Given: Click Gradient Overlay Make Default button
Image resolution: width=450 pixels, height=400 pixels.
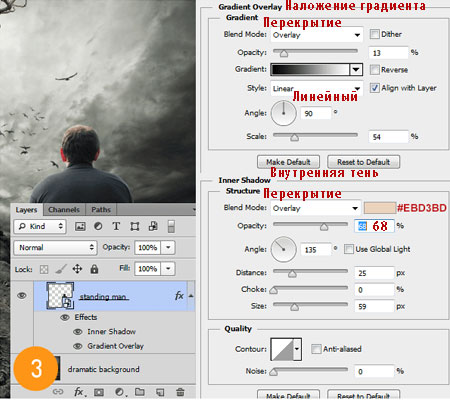Looking at the screenshot, I should click(x=288, y=162).
